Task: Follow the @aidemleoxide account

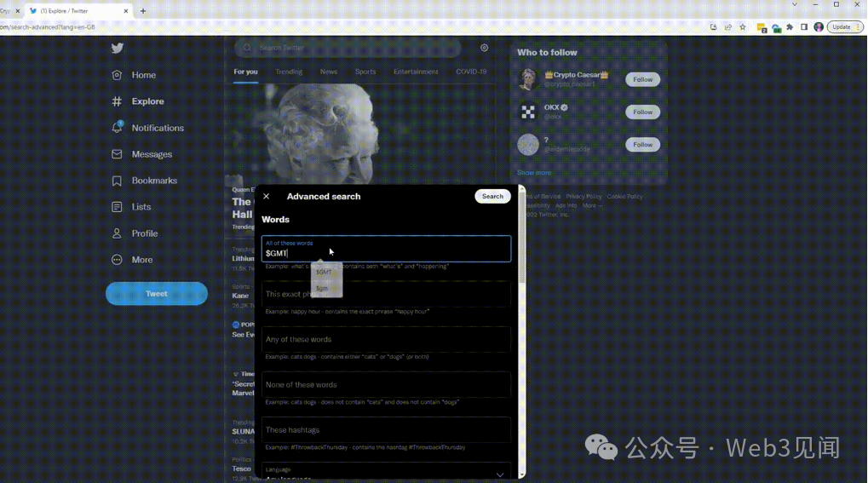Action: pos(643,145)
